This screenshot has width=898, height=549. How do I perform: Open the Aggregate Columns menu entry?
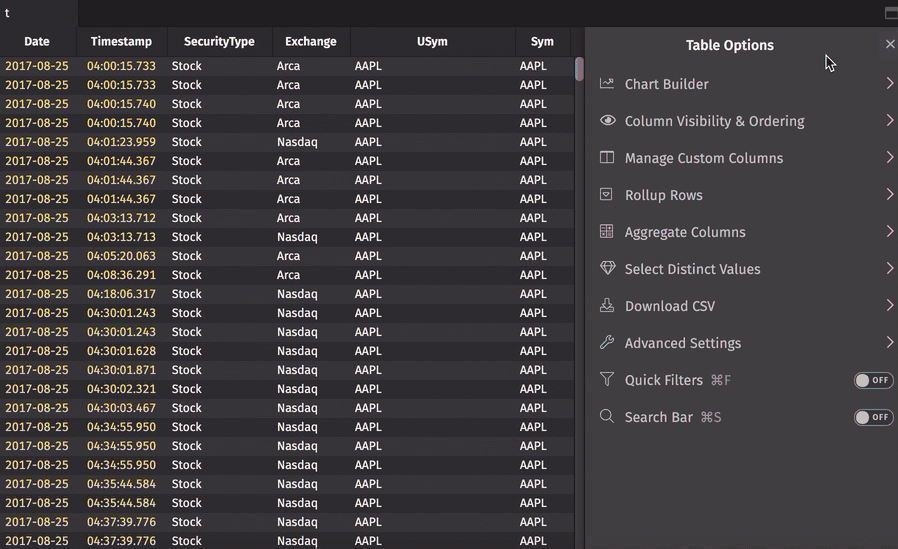pos(685,232)
